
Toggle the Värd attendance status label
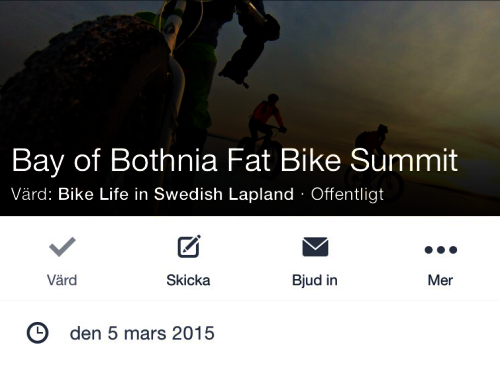[62, 280]
